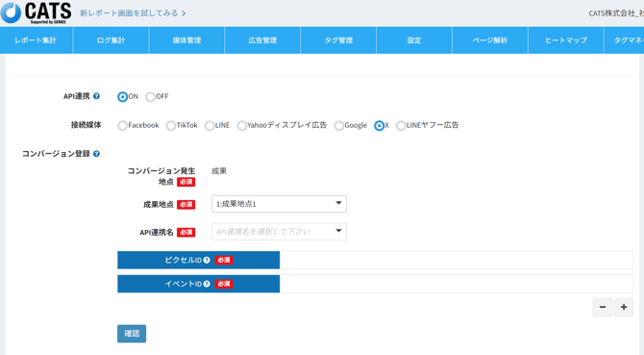The width and height of the screenshot is (644, 355).
Task: Follow the 新レポート画面を試してみる link
Action: point(133,13)
